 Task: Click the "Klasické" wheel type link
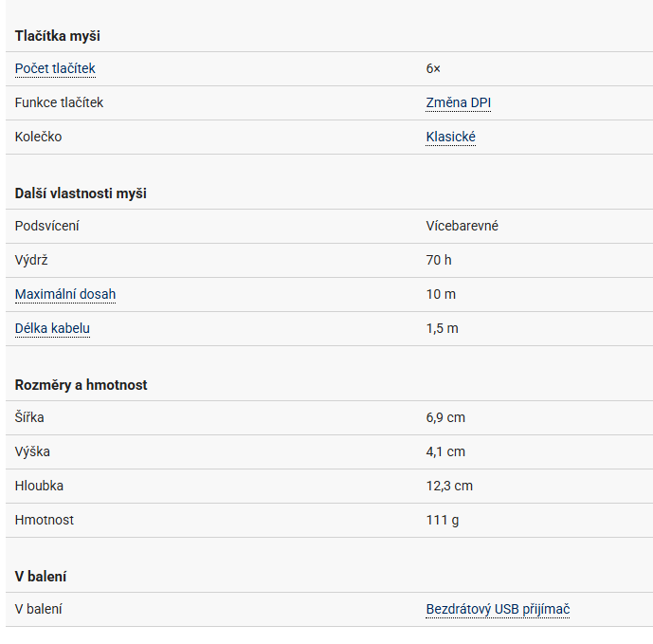pyautogui.click(x=450, y=137)
